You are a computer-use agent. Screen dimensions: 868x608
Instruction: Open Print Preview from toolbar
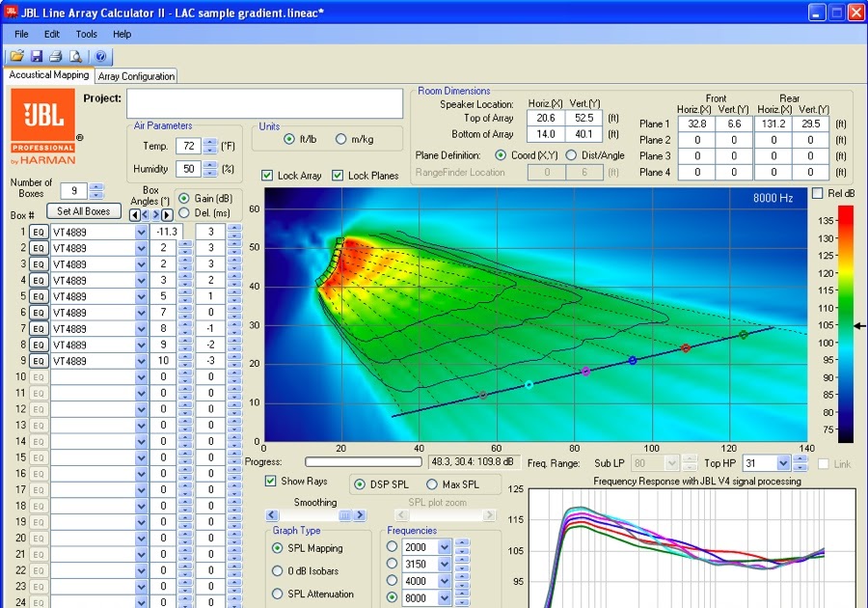point(75,56)
